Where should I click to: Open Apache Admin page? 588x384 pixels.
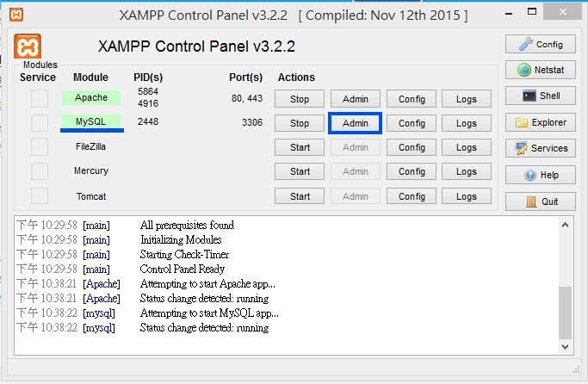pyautogui.click(x=356, y=99)
